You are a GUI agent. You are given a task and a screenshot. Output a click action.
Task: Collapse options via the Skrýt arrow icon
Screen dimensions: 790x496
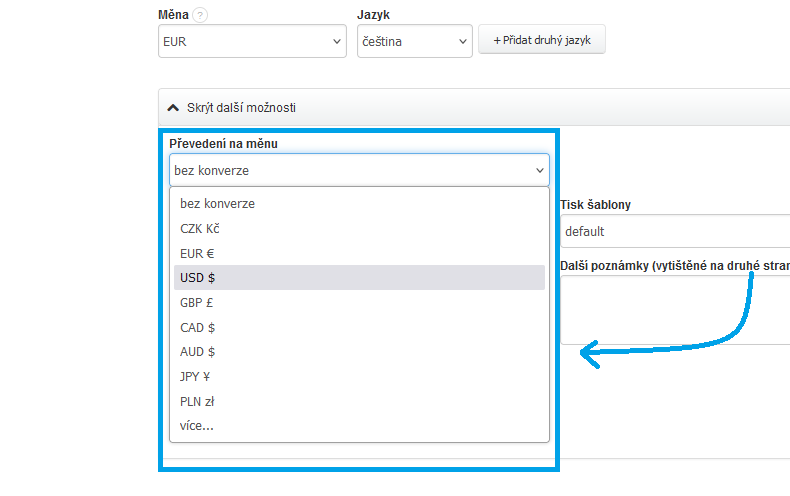click(174, 107)
